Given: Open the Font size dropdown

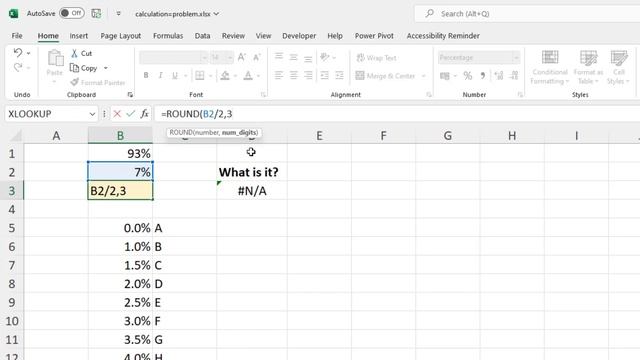Looking at the screenshot, I should pyautogui.click(x=230, y=58).
